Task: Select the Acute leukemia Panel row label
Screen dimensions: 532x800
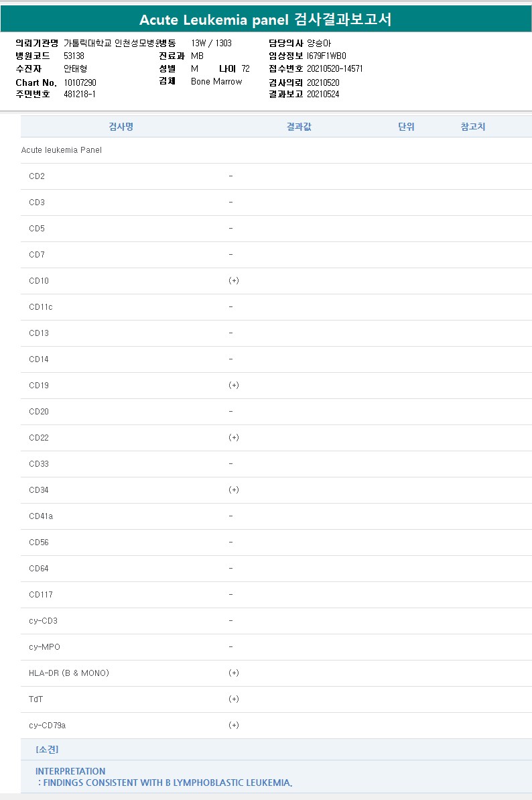Action: pos(62,150)
